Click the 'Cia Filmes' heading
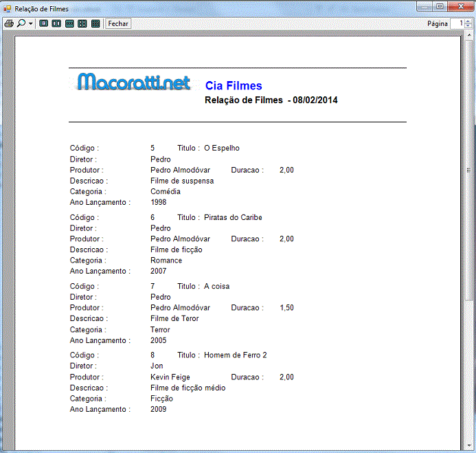Screen dimensions: 476x453 pyautogui.click(x=234, y=86)
